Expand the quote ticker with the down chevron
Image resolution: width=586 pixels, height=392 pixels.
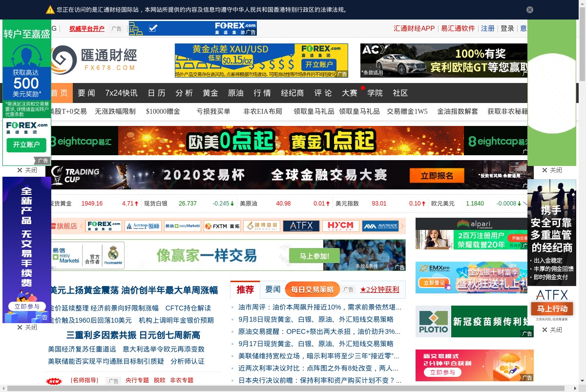pyautogui.click(x=525, y=204)
